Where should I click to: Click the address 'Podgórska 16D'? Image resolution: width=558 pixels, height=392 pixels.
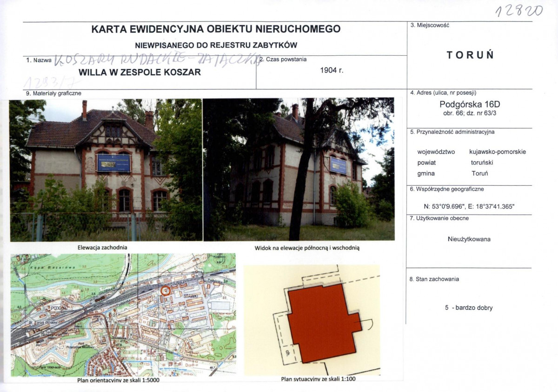coord(470,104)
